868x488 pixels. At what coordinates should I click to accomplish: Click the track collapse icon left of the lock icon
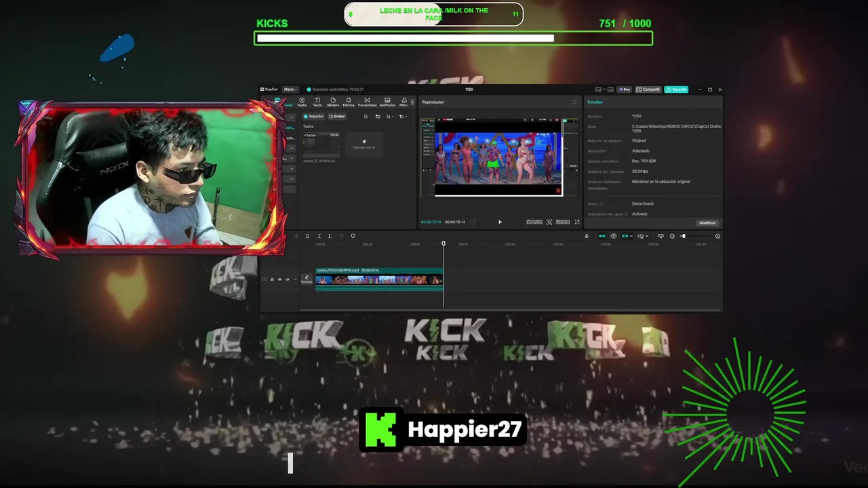point(264,279)
